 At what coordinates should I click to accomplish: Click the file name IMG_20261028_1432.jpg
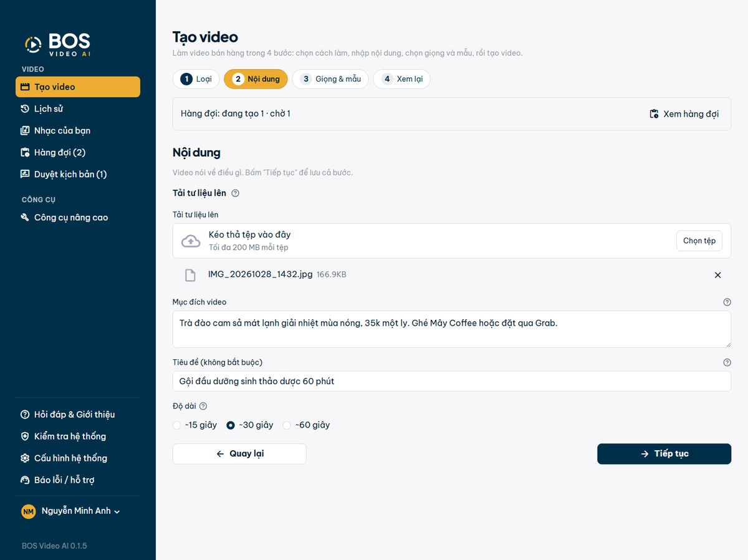261,274
